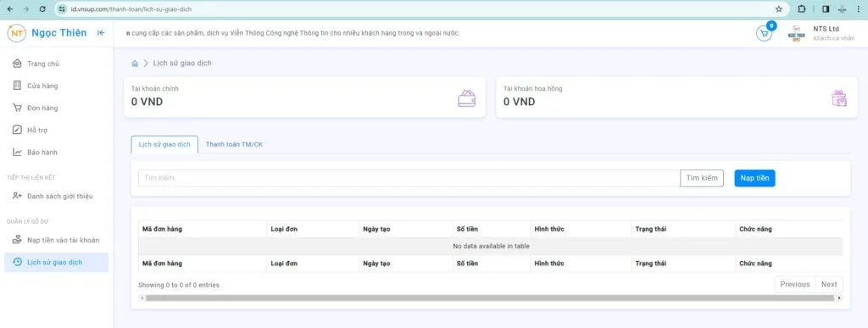
Task: Click 'No data available in table' row
Action: [491, 246]
